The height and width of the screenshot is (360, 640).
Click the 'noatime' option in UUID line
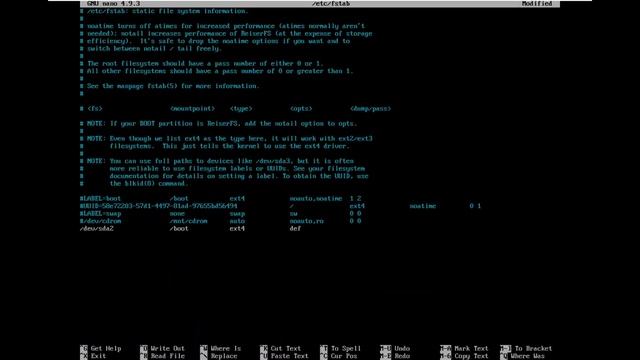click(423, 206)
